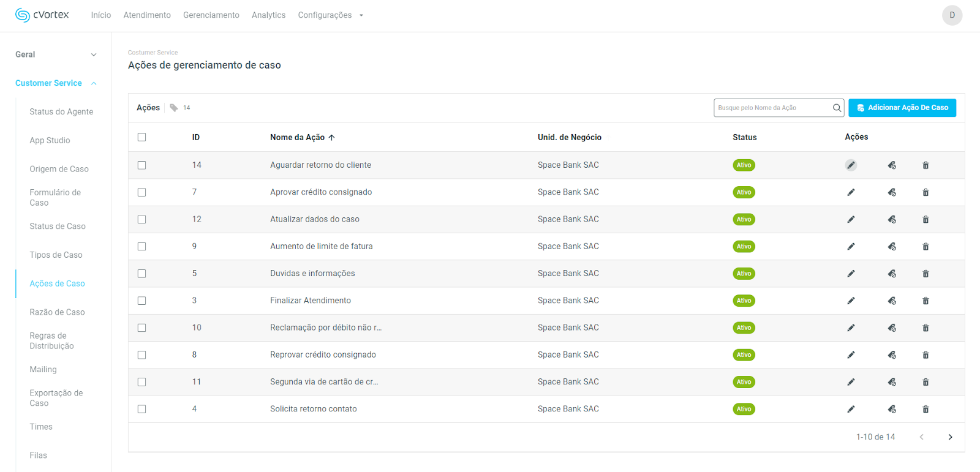The height and width of the screenshot is (472, 980).
Task: Click the cVortex logo
Action: click(x=42, y=15)
